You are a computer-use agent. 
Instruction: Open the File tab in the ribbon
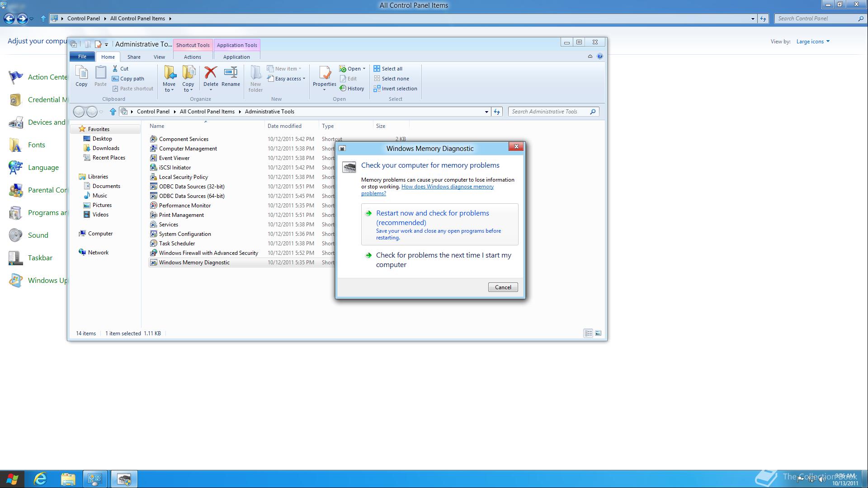click(x=82, y=56)
